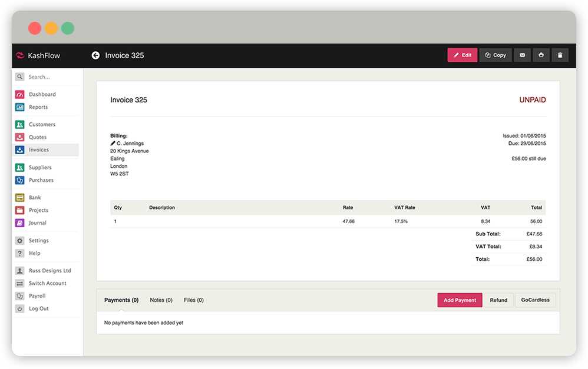Click the pencil icon beside C. Jennings
Viewport: 588px width, 369px height.
113,144
